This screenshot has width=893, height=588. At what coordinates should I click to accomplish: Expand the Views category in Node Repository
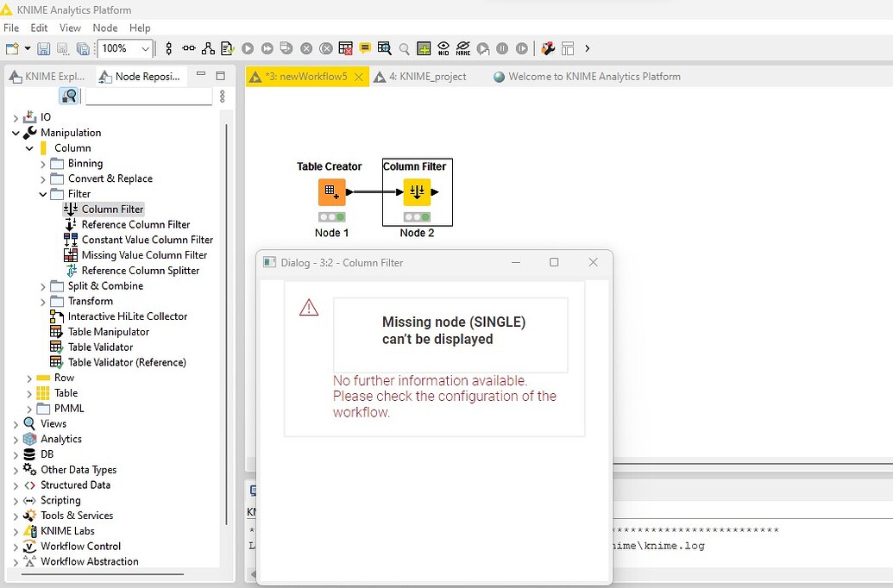point(16,423)
